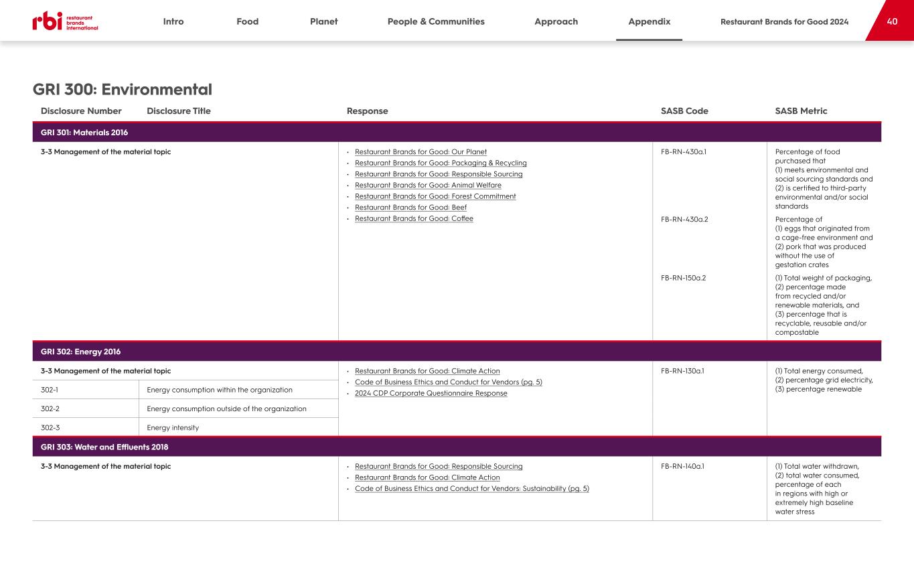Open Code of Business Ethics for Vendors (pg. 5)
This screenshot has height=588, width=914.
click(x=448, y=382)
